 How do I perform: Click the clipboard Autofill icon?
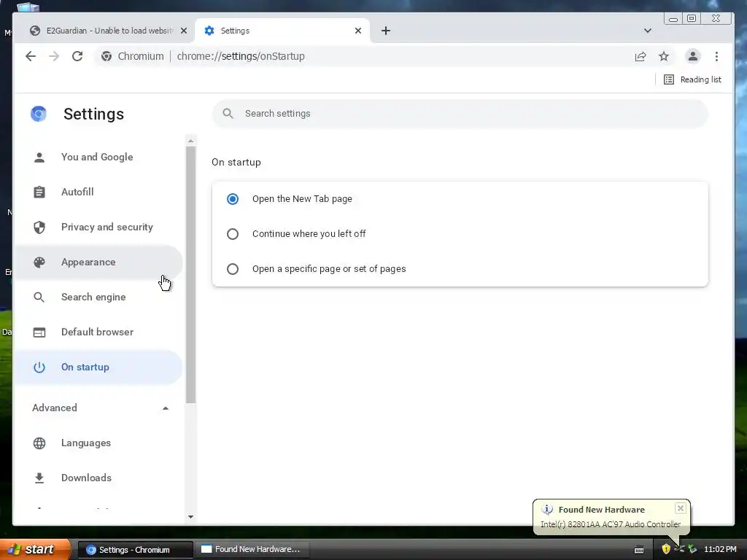click(39, 192)
